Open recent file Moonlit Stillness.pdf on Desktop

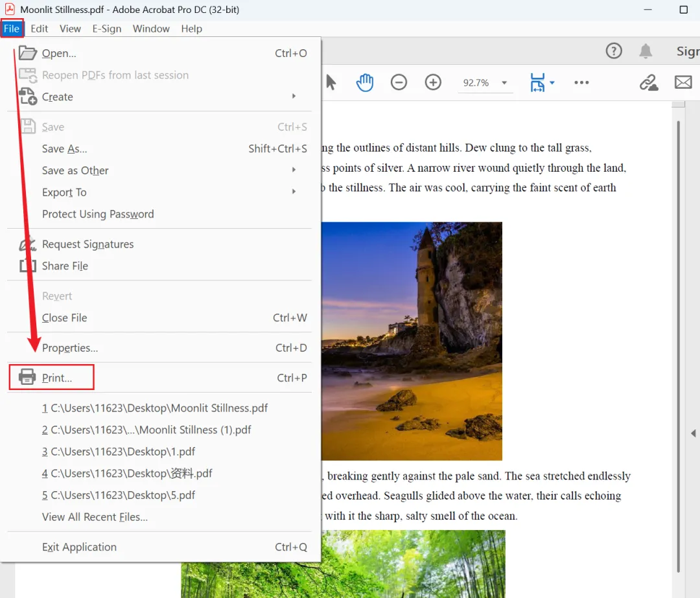(x=155, y=408)
